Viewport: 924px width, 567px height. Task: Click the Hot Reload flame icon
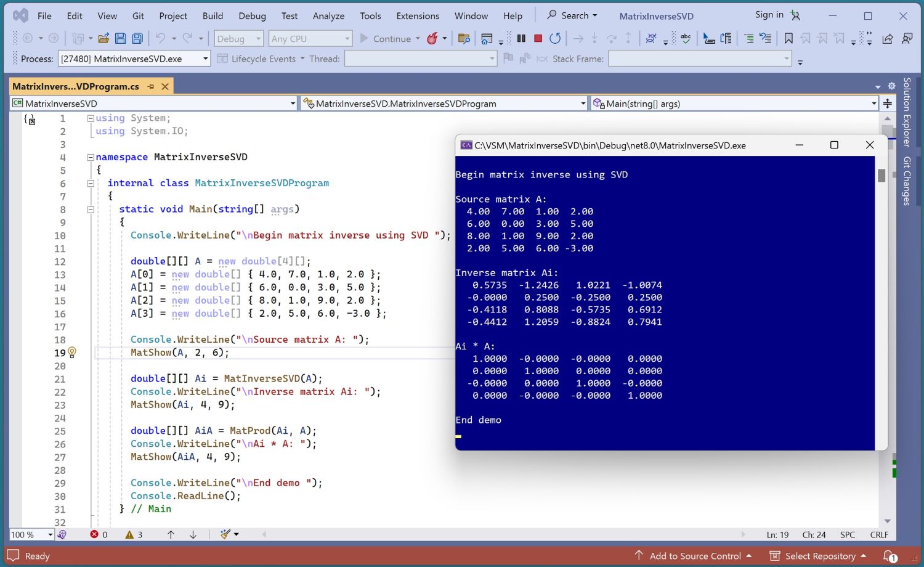[432, 38]
